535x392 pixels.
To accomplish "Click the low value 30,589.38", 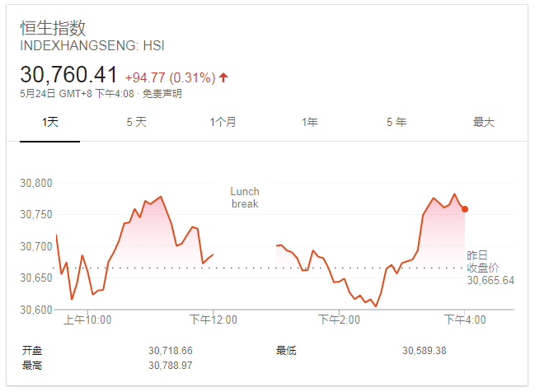I will tap(425, 351).
